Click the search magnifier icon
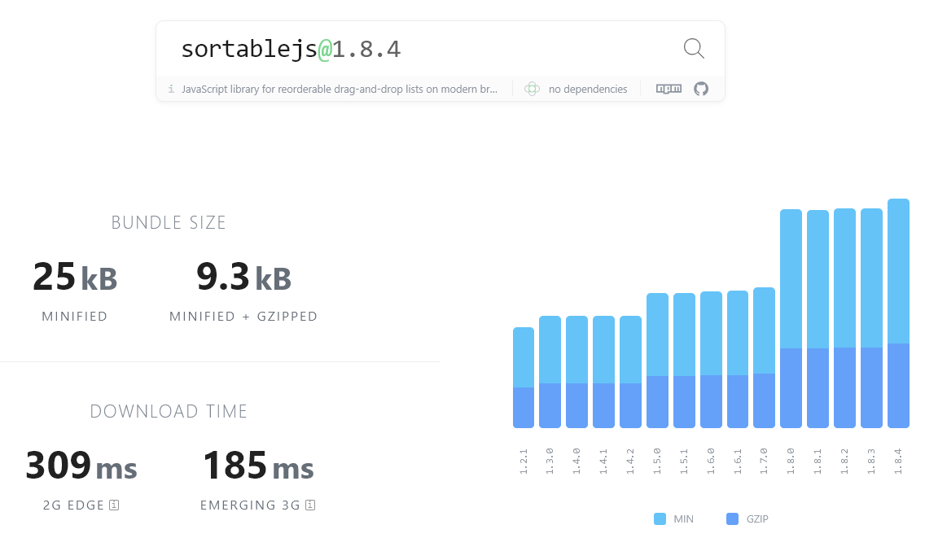Screen dimensions: 925x560 click(x=694, y=48)
